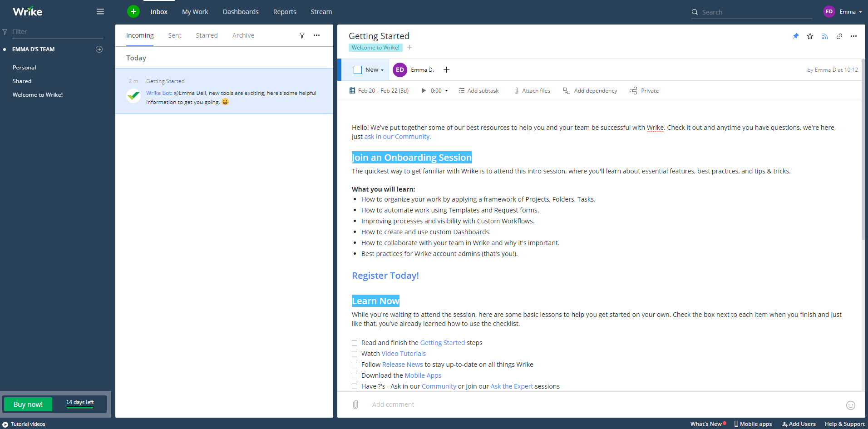Open the calendar date icon for Feb 20
Screen dimensions: 868x429
coord(352,91)
